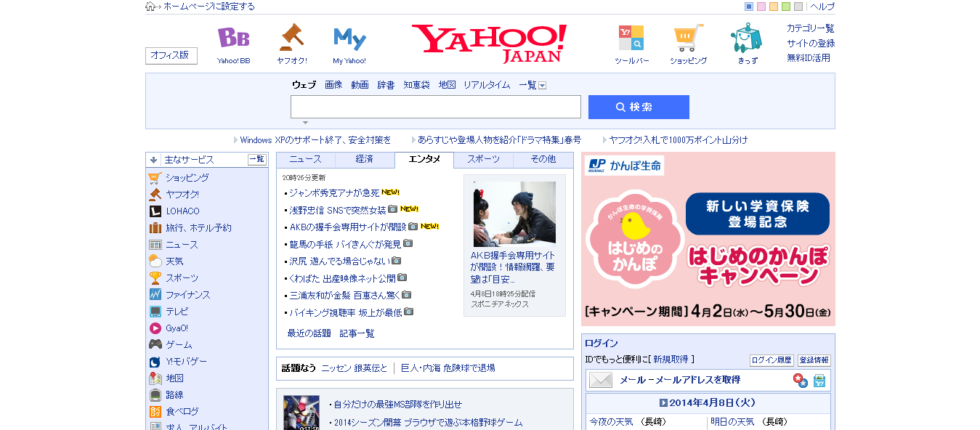This screenshot has width=980, height=430.
Task: Click the オフィス版 button
Action: (171, 55)
